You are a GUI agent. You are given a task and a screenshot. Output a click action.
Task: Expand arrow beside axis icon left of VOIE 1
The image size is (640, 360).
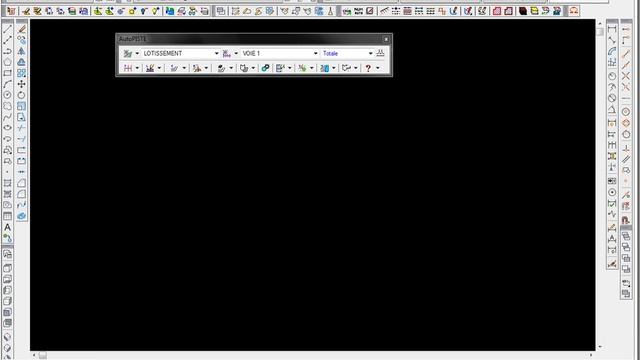236,53
